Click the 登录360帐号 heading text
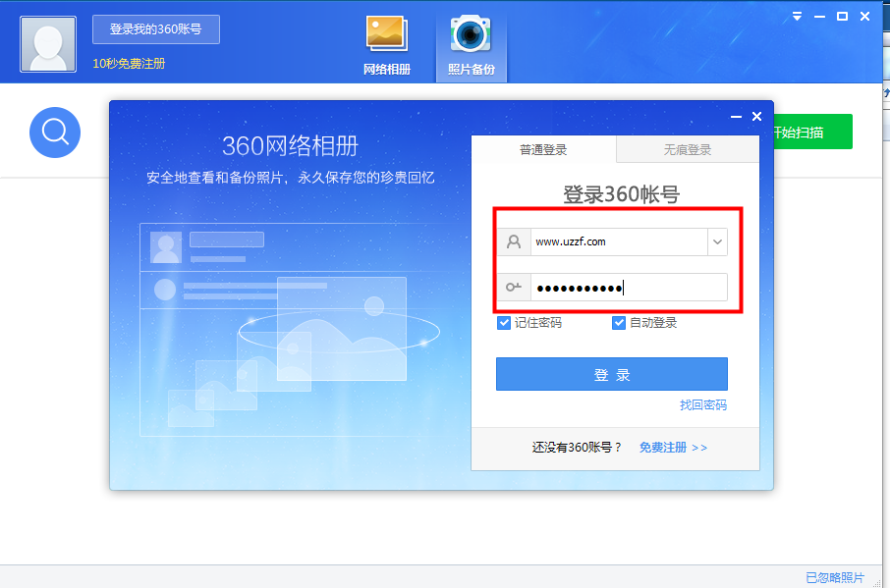Viewport: 890px width, 588px height. pos(621,194)
